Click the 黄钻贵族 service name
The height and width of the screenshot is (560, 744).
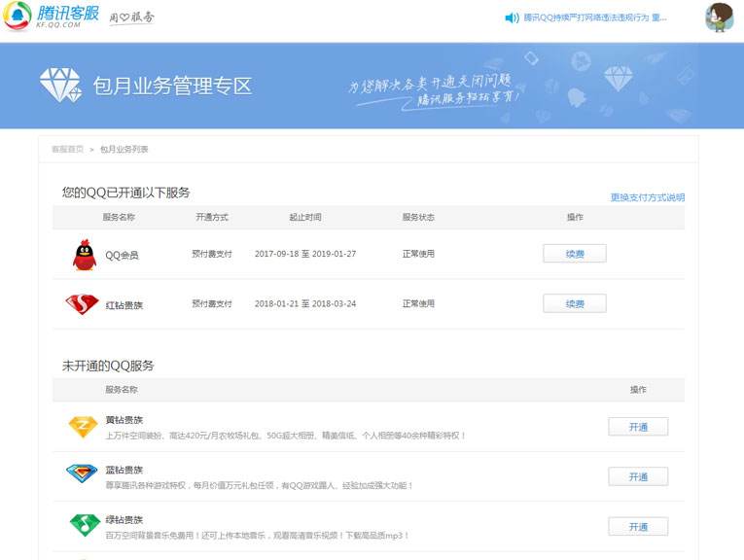click(x=124, y=420)
